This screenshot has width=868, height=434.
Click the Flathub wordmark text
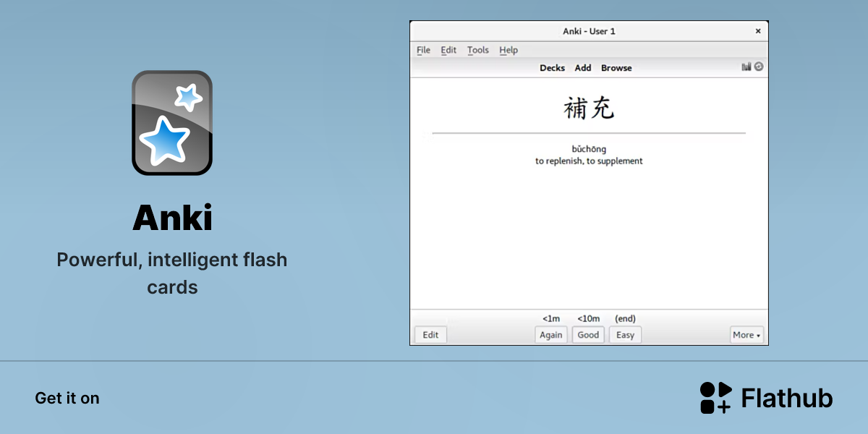[787, 398]
